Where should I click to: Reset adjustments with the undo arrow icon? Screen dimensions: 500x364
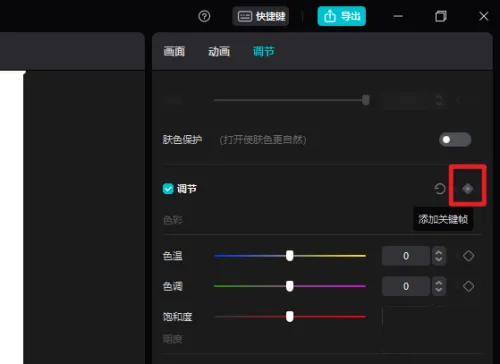(x=440, y=189)
